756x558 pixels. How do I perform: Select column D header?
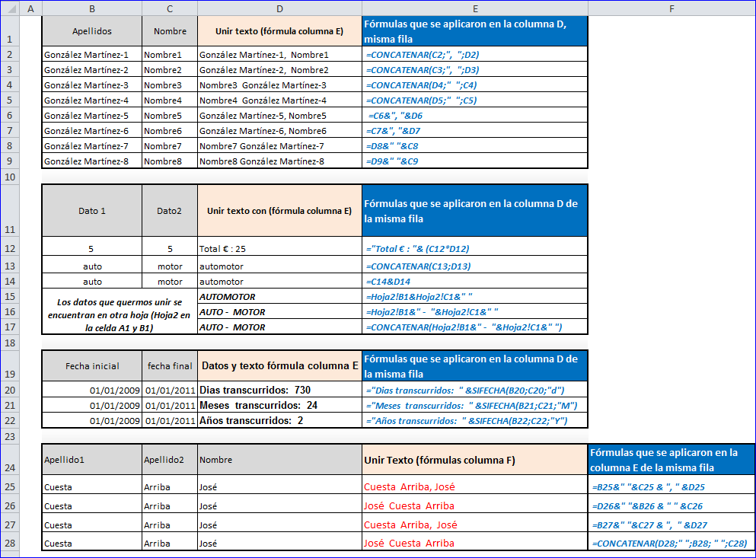pyautogui.click(x=279, y=8)
